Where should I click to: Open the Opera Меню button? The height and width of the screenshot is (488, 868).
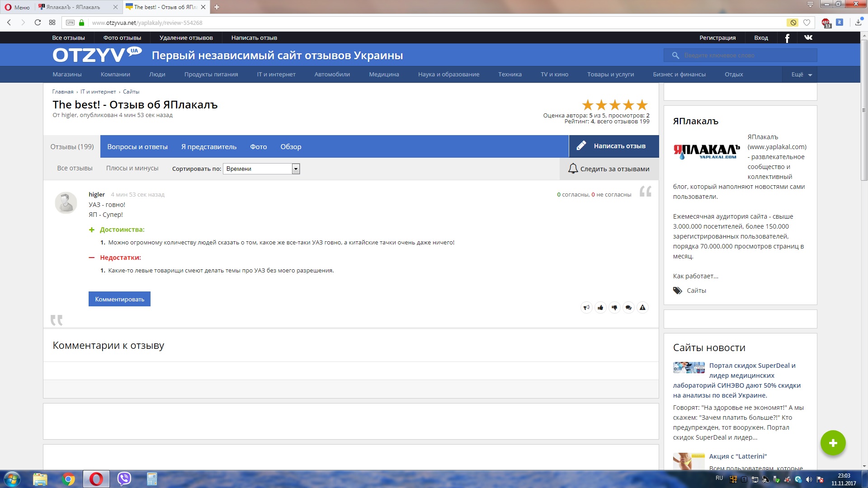click(x=17, y=7)
